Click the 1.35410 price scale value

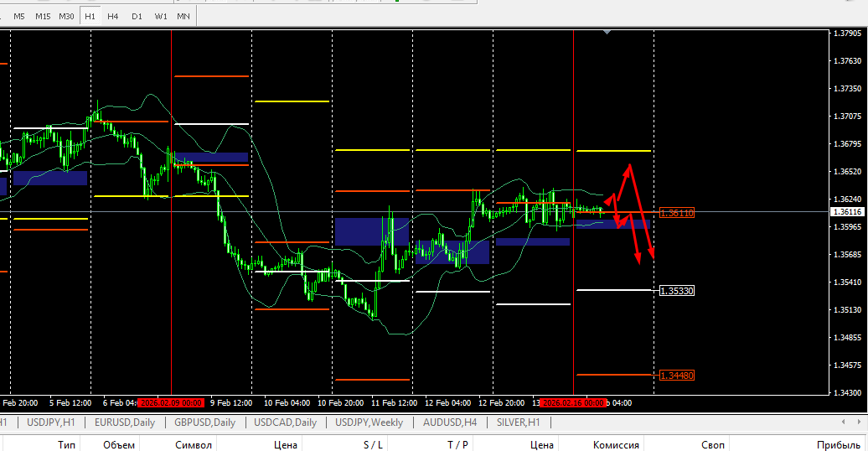[848, 282]
